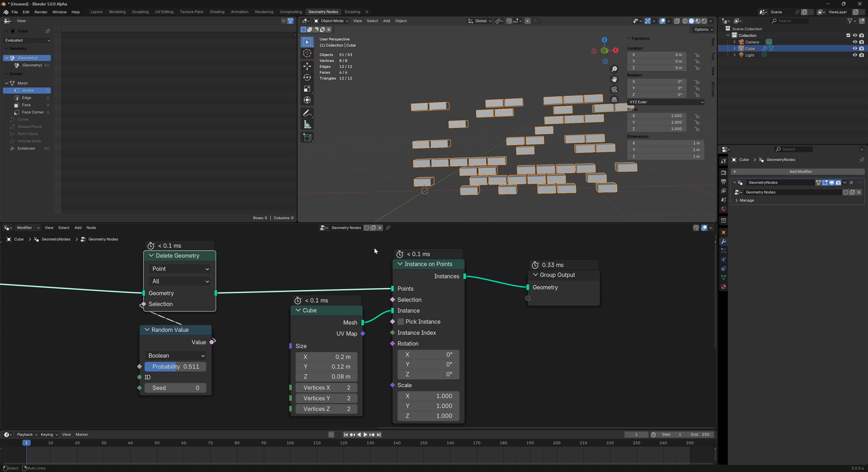Toggle Collection exclude checkbox in outliner
Viewport: 868px width, 472px height.
pyautogui.click(x=848, y=35)
